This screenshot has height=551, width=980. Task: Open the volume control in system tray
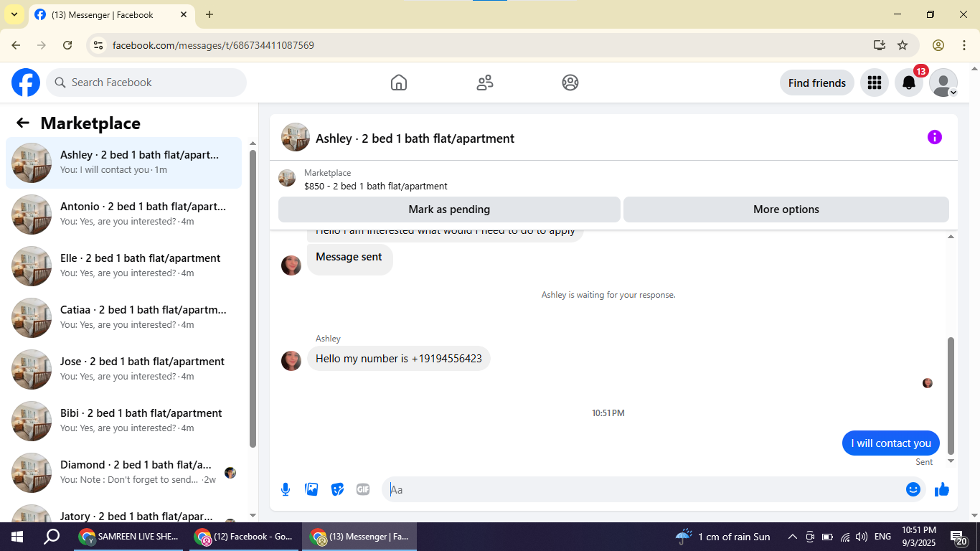click(862, 537)
